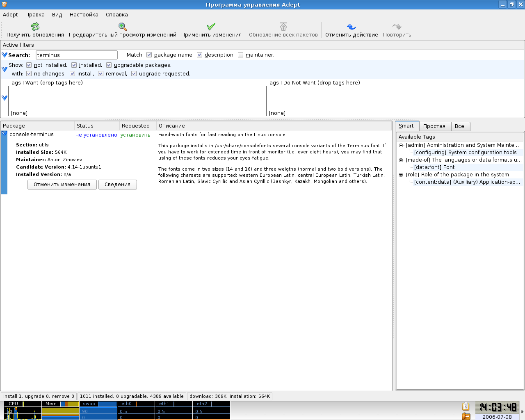
Task: Toggle the installed show checkbox
Action: point(74,65)
